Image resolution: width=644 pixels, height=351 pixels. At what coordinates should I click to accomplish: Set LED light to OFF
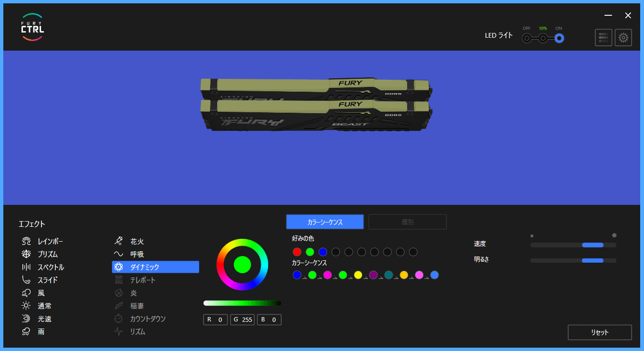pyautogui.click(x=527, y=38)
